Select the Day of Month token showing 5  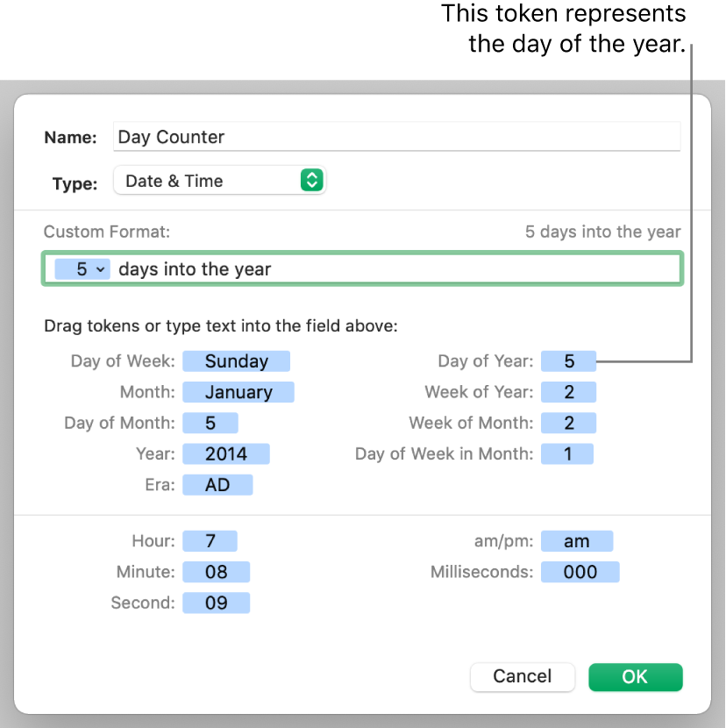(210, 422)
